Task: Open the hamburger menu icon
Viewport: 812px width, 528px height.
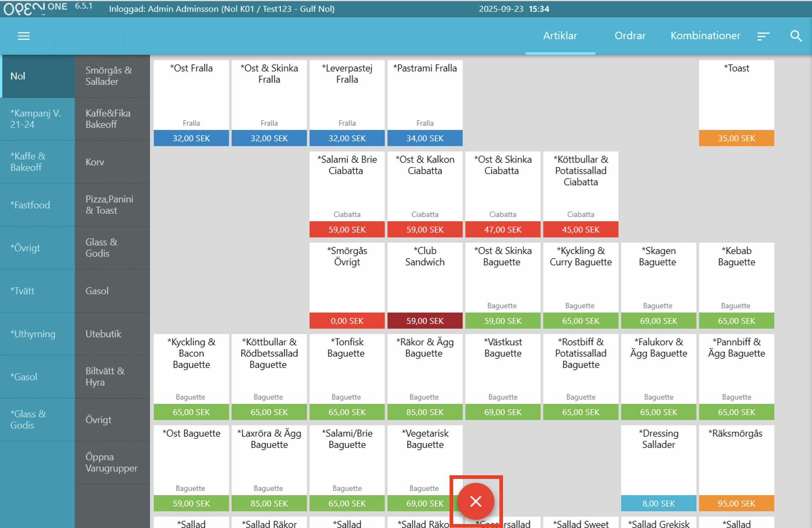Action: pos(24,36)
